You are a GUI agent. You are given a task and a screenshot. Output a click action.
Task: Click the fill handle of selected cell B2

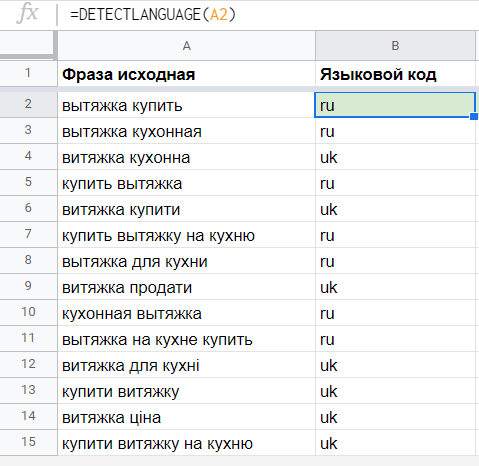[474, 116]
